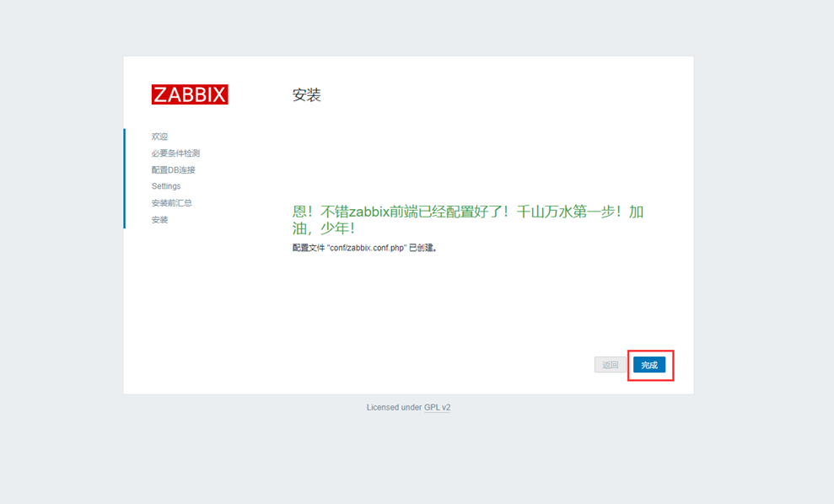Open the GPL v2 license link

[x=437, y=408]
